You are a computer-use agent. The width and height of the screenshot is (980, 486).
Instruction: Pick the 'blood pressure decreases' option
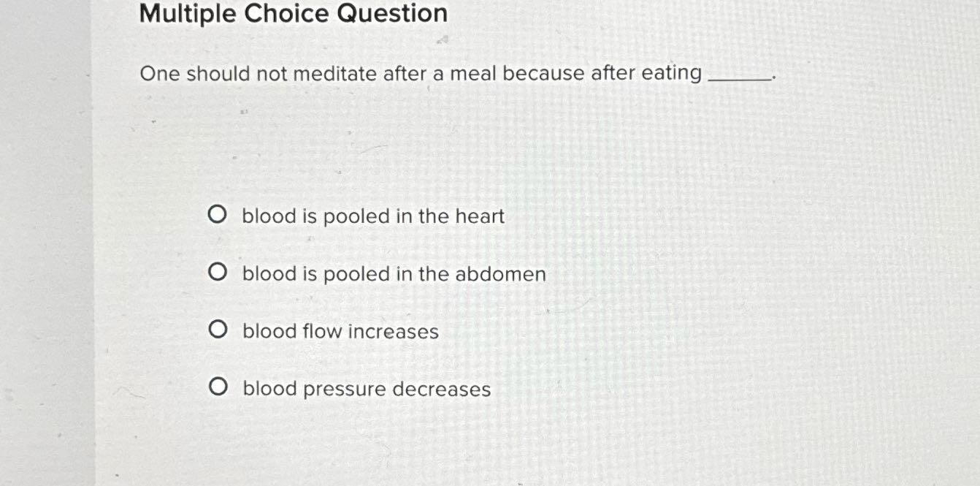pyautogui.click(x=218, y=387)
